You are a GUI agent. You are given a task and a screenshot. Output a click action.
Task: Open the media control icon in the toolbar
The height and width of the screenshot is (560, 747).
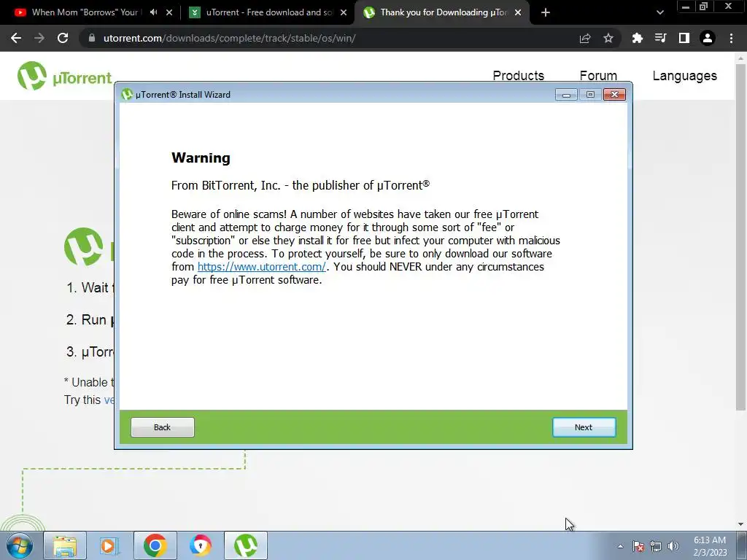tap(660, 38)
